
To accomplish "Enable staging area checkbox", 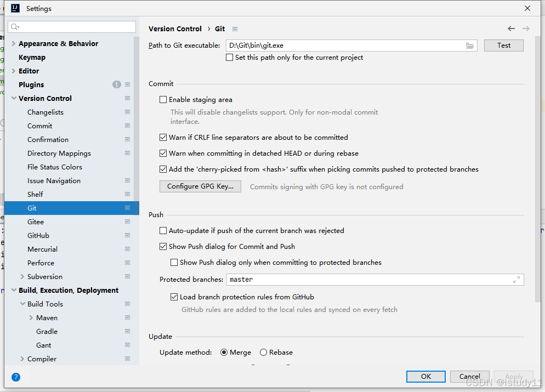I will point(163,100).
